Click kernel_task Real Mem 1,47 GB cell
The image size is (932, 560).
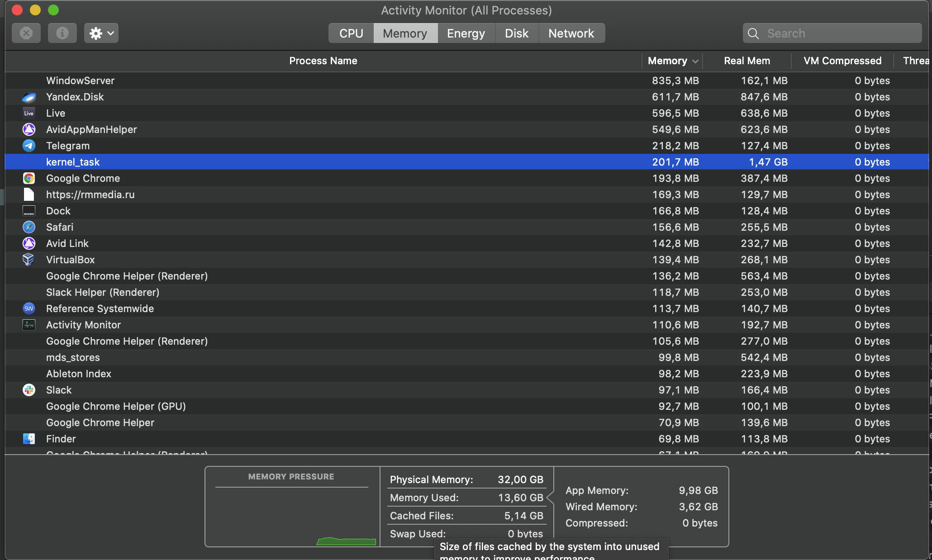[x=768, y=162]
